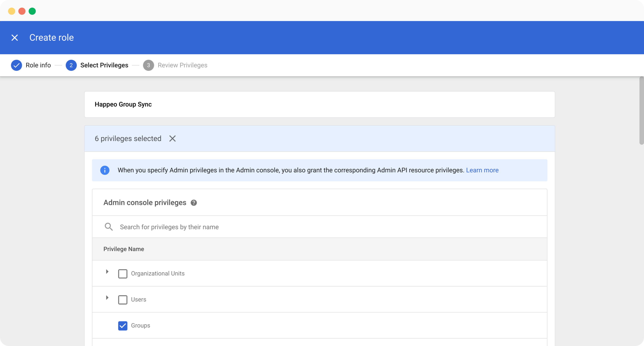Clear the 6 privileges selected

pos(172,138)
